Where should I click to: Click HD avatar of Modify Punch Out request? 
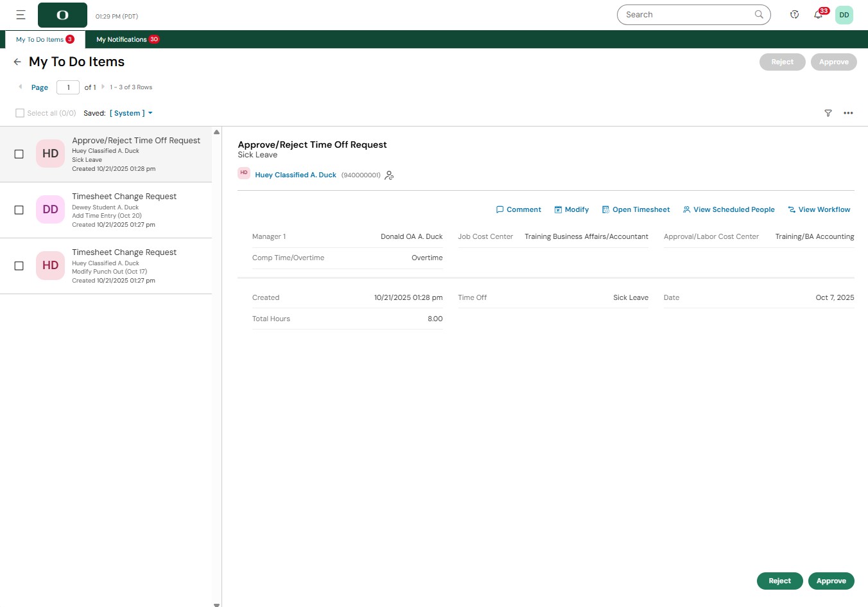click(50, 265)
